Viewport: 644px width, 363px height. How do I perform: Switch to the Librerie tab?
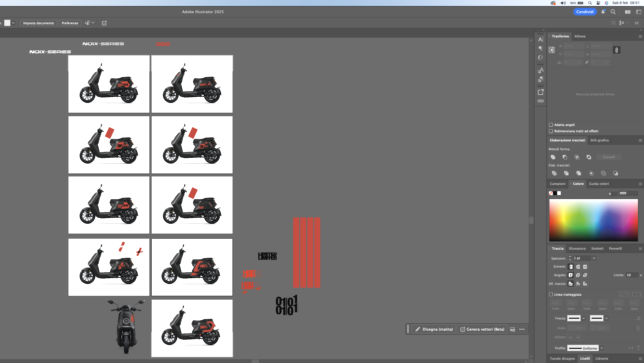(x=602, y=359)
